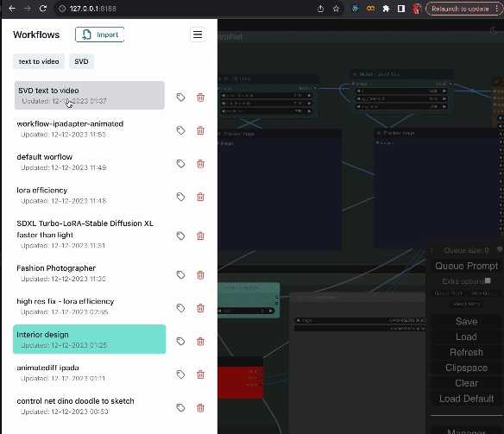Open the browser extensions puzzle icon

coord(386,9)
